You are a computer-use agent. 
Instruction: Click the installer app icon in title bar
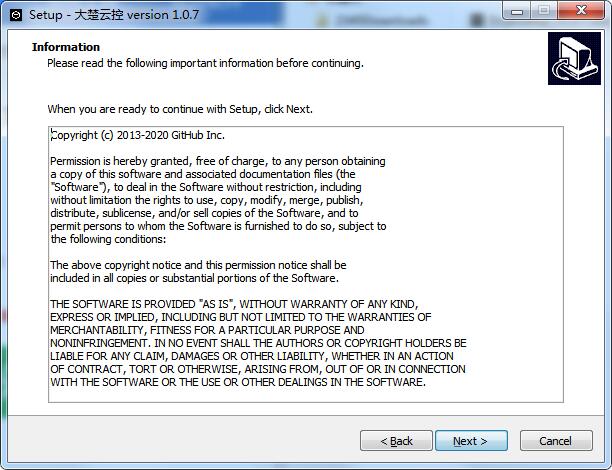[x=16, y=15]
